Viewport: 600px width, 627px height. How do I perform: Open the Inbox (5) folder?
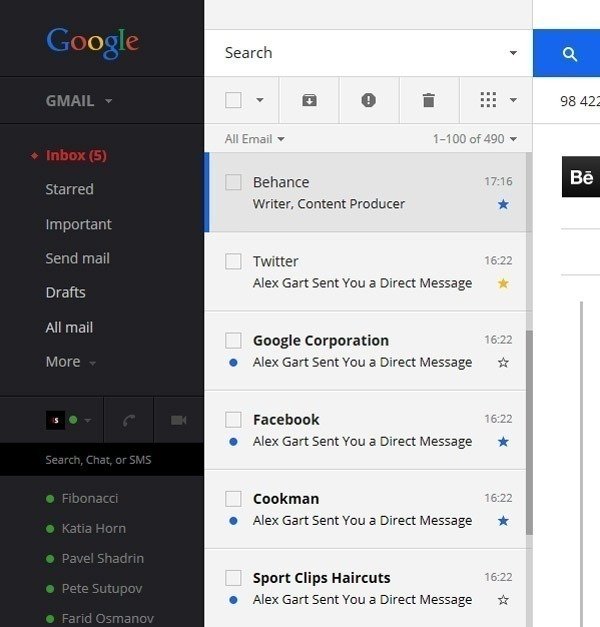click(x=76, y=155)
